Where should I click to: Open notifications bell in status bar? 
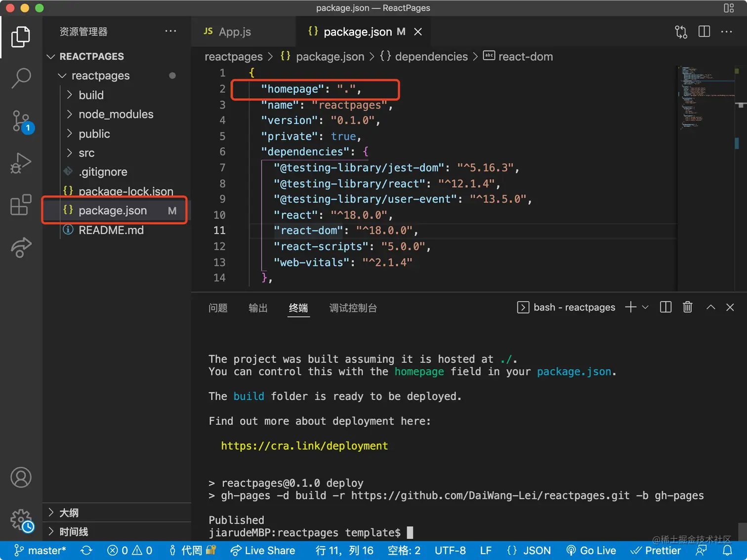[727, 551]
